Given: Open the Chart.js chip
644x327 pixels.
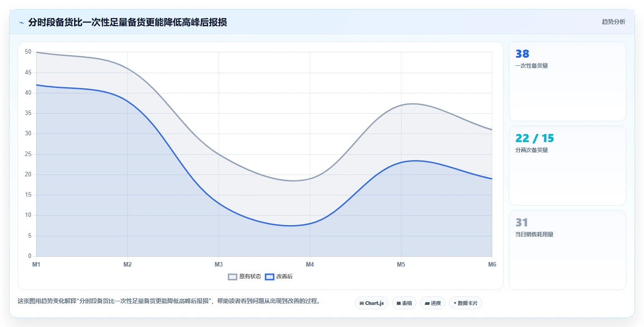Looking at the screenshot, I should pyautogui.click(x=372, y=303).
